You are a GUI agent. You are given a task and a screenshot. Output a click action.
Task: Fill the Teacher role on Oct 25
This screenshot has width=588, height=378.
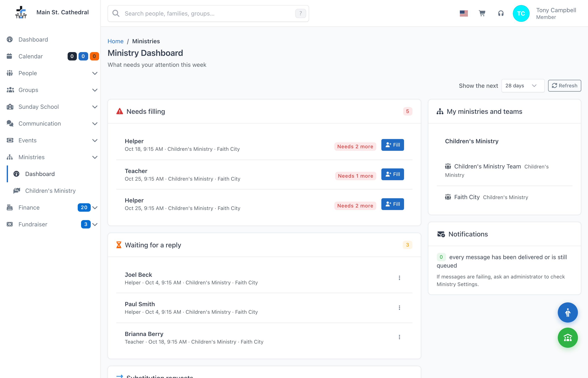tap(392, 174)
